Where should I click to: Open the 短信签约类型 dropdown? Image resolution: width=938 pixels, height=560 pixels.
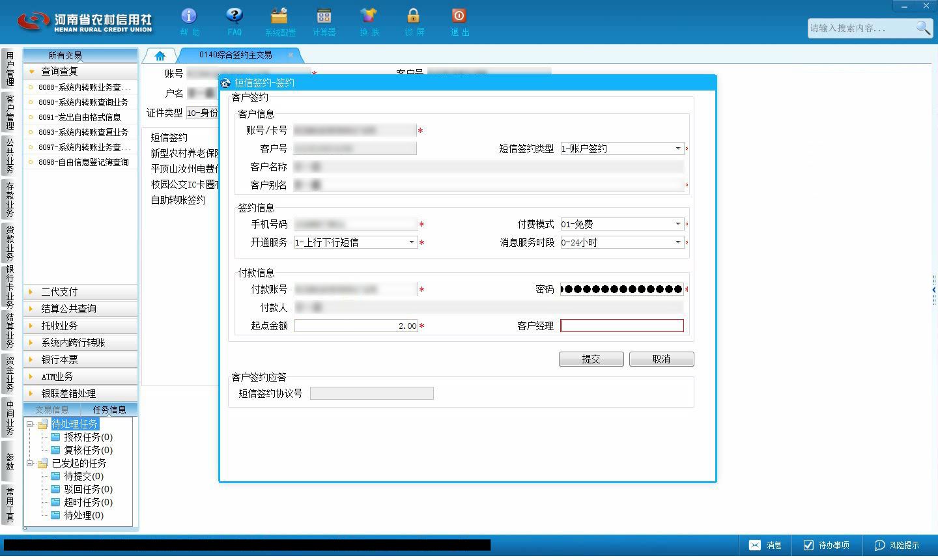pos(677,148)
